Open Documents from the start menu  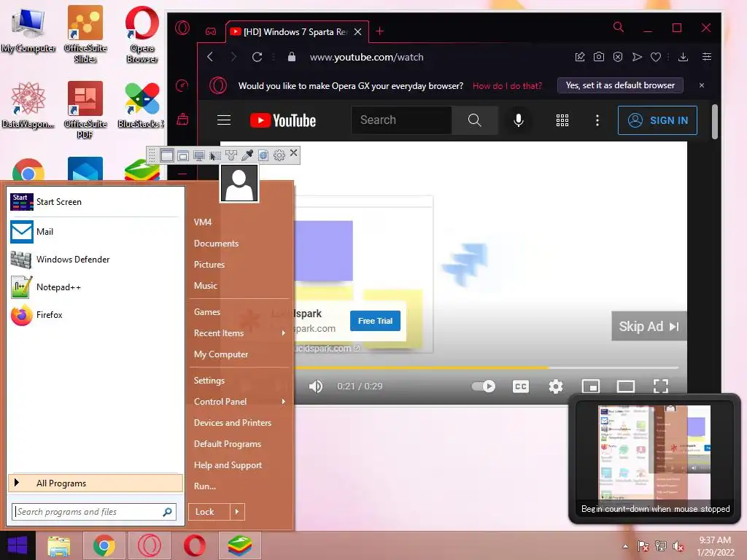[216, 244]
